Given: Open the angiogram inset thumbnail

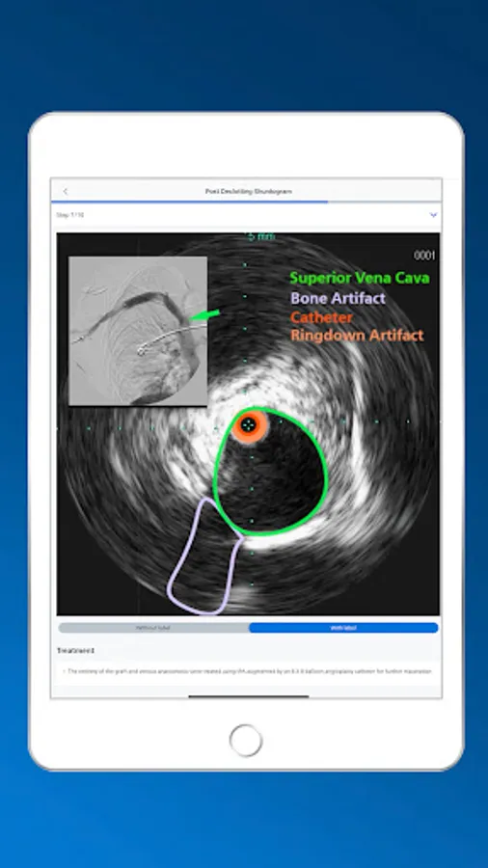Looking at the screenshot, I should [138, 331].
